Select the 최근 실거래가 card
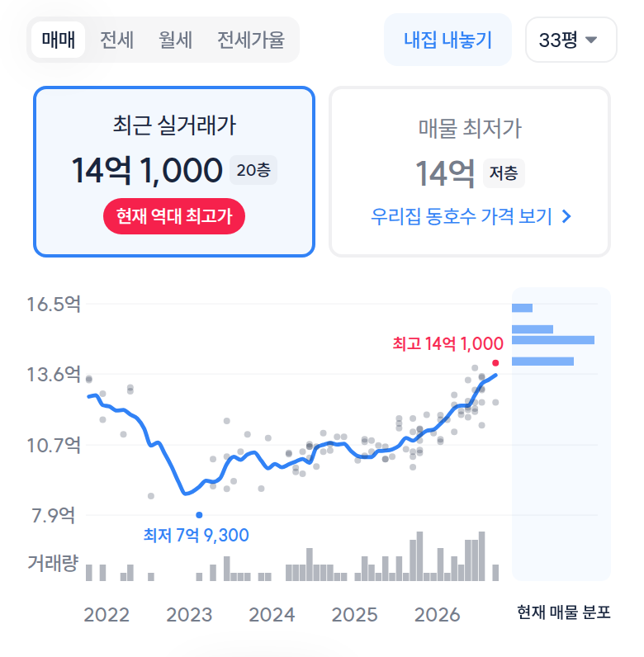This screenshot has width=644, height=657. [174, 172]
